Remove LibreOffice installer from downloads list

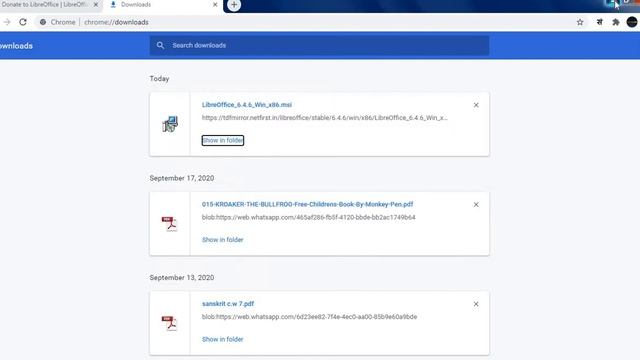coord(476,105)
